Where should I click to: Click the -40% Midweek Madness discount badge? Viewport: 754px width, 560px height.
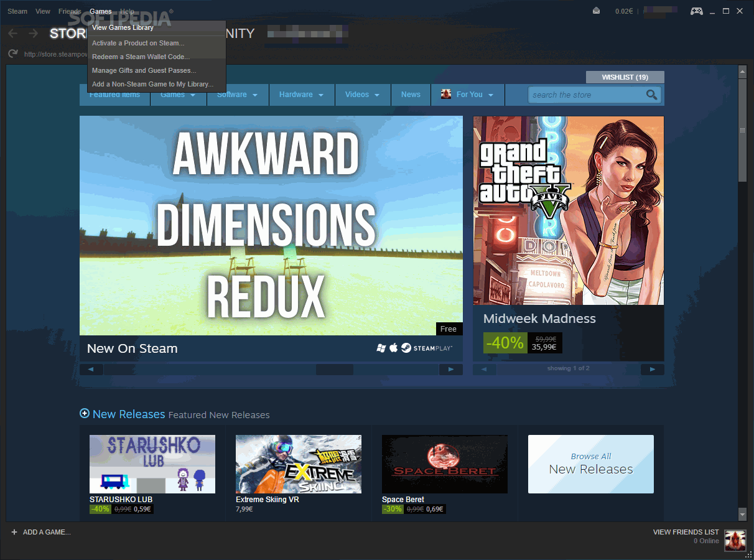[505, 343]
